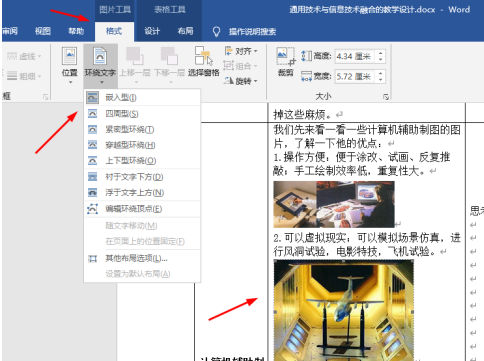
Task: Choose 穿越型环绕(H) through wrapping
Action: pos(142,145)
